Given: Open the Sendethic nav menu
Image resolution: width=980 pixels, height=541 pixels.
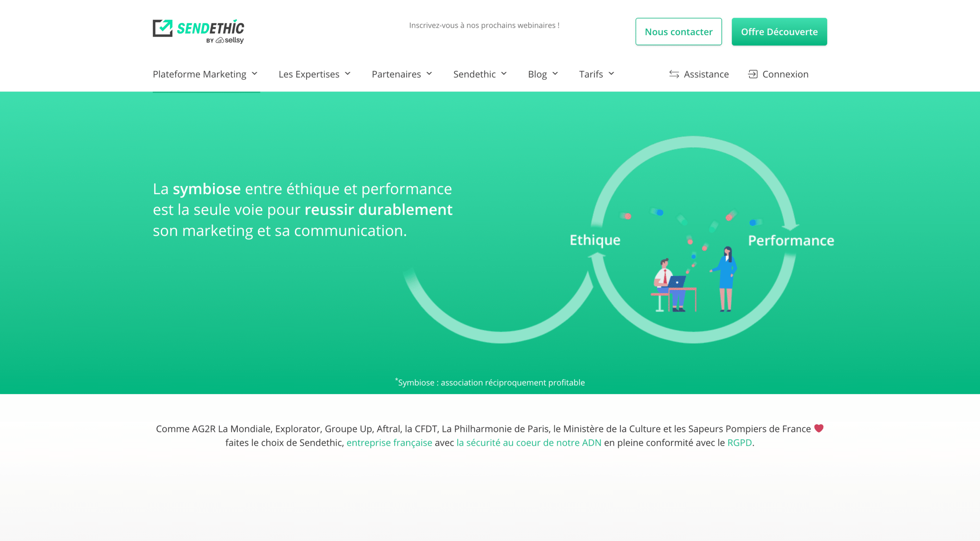Looking at the screenshot, I should tap(474, 74).
